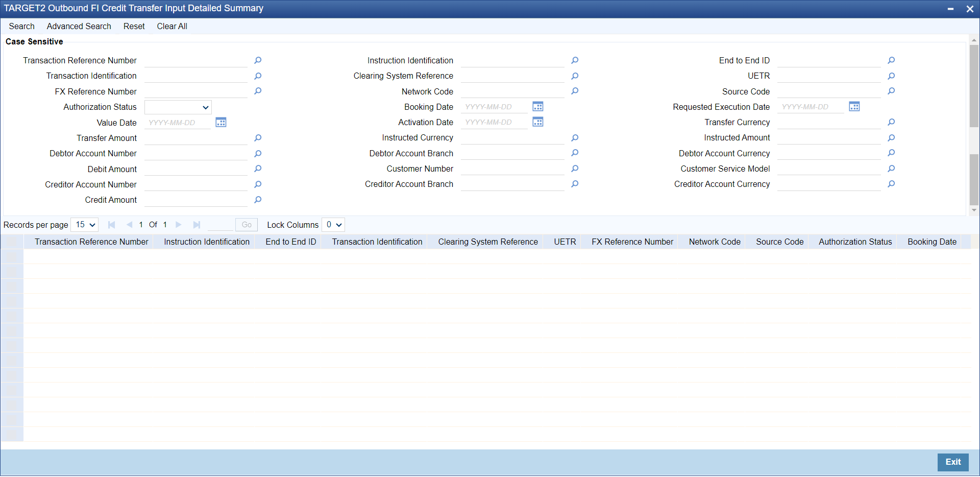980x477 pixels.
Task: Click the Exit button
Action: coord(953,462)
